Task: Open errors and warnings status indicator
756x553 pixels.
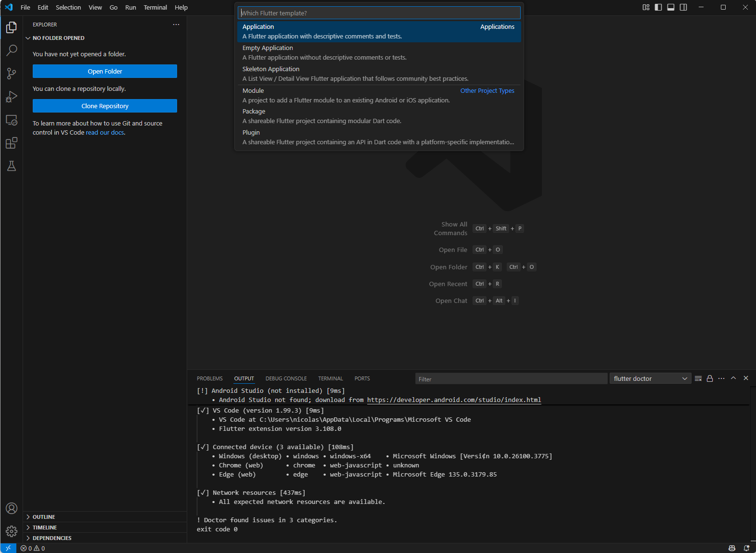Action: [x=33, y=548]
